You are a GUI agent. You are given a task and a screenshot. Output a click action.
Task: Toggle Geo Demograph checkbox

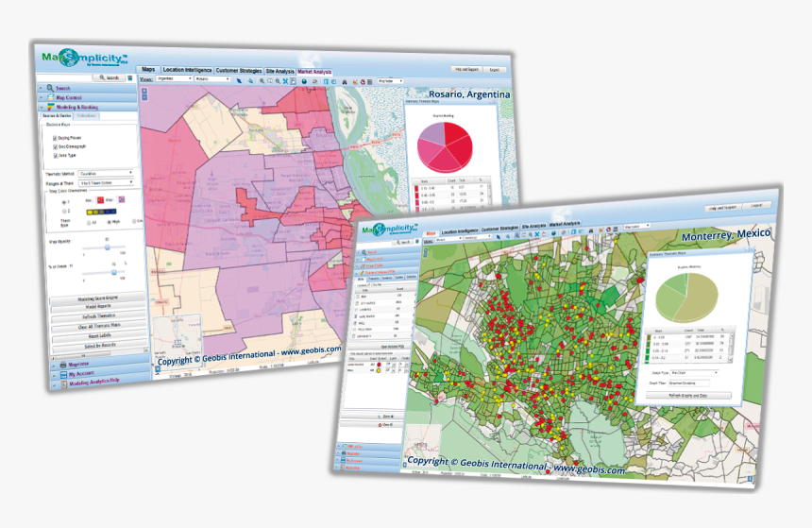pyautogui.click(x=55, y=147)
